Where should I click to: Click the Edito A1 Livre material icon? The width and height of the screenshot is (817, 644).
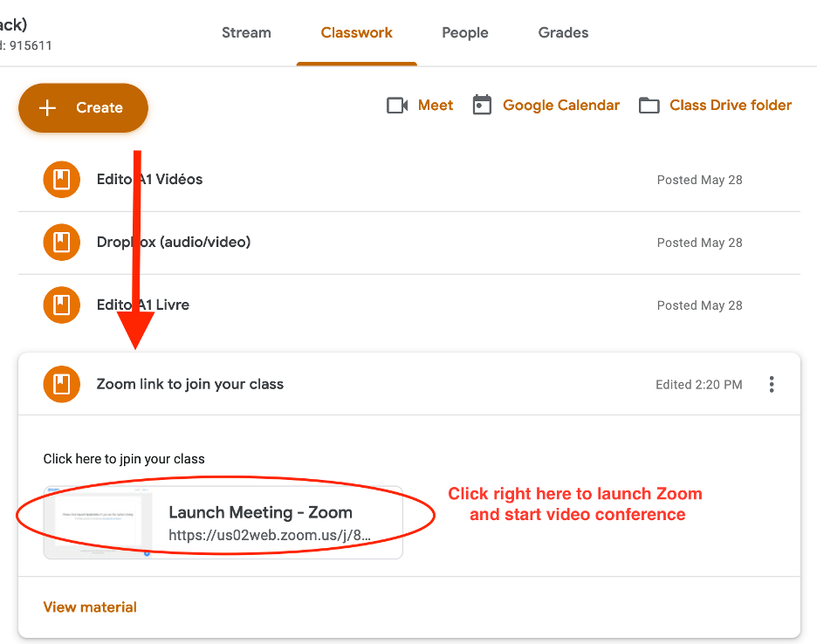pos(61,305)
